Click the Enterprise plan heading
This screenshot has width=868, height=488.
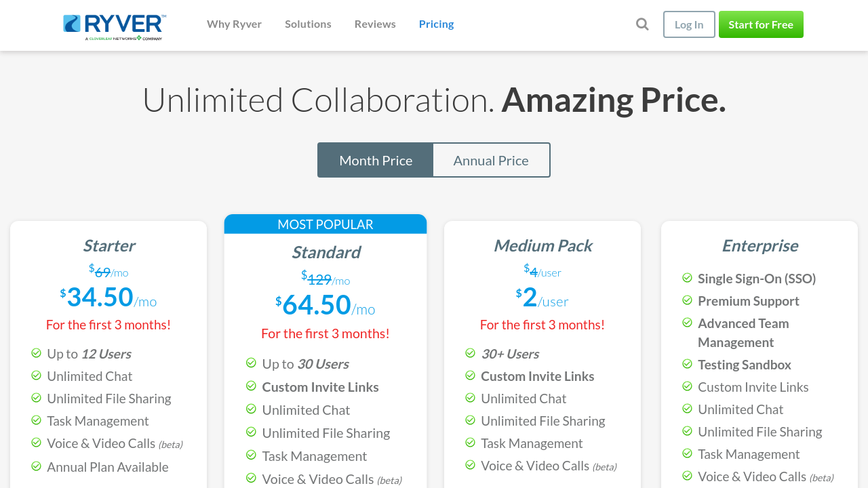759,245
